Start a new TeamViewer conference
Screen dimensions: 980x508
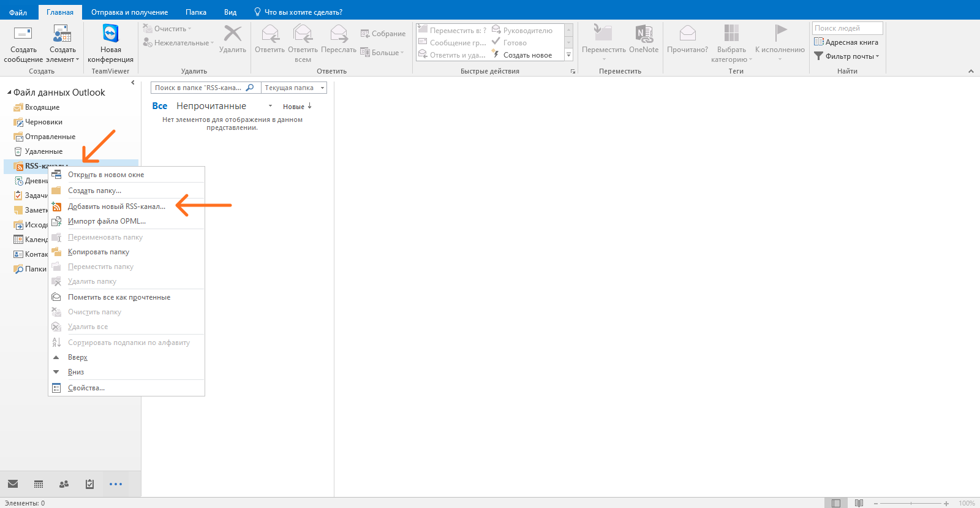110,44
